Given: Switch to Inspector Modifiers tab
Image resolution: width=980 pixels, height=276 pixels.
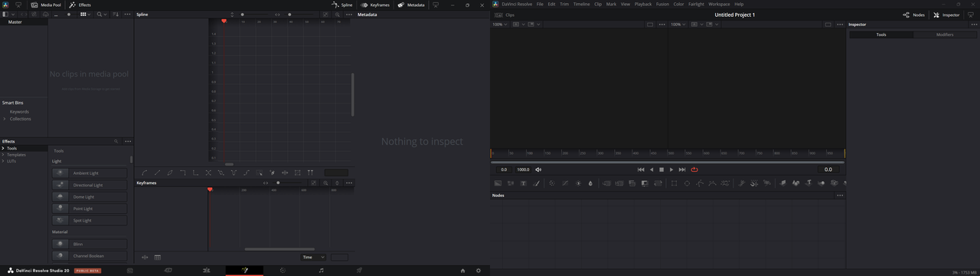Looking at the screenshot, I should [x=945, y=34].
